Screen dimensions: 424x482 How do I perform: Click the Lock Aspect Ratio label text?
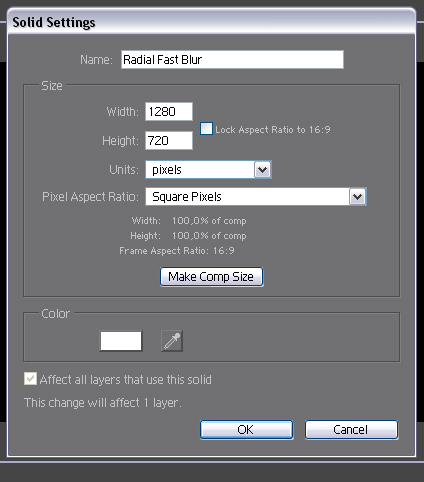coord(273,129)
